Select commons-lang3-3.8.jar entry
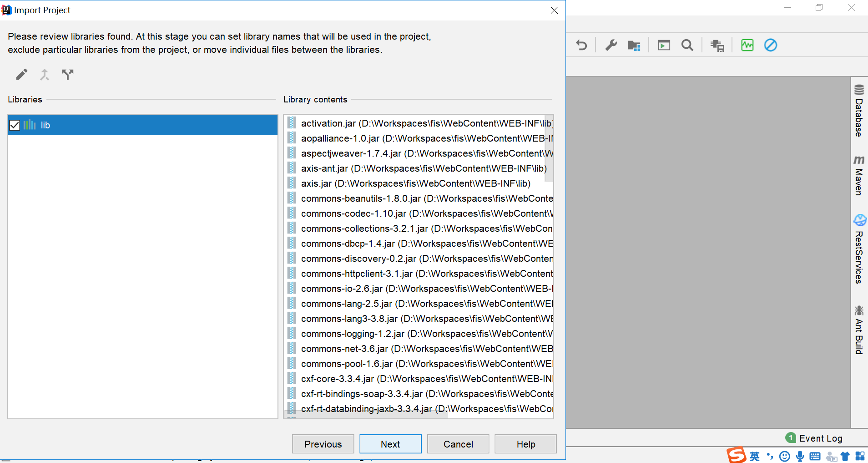This screenshot has height=463, width=868. click(x=420, y=319)
